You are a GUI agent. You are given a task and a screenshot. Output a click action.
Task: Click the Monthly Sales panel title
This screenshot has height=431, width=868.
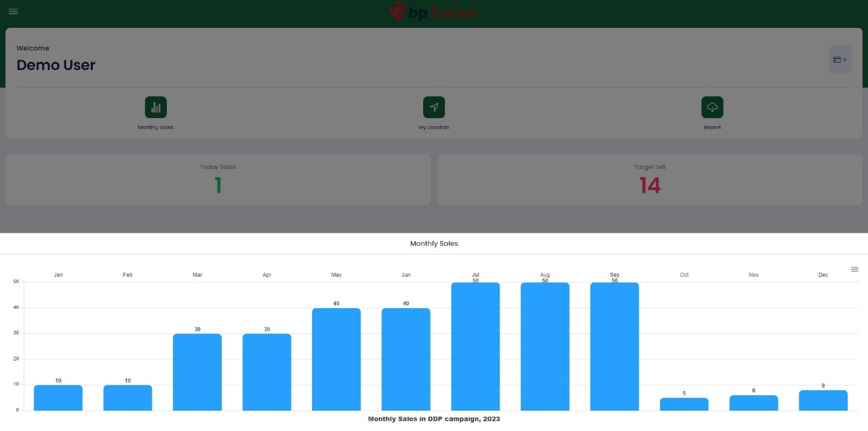pos(434,243)
